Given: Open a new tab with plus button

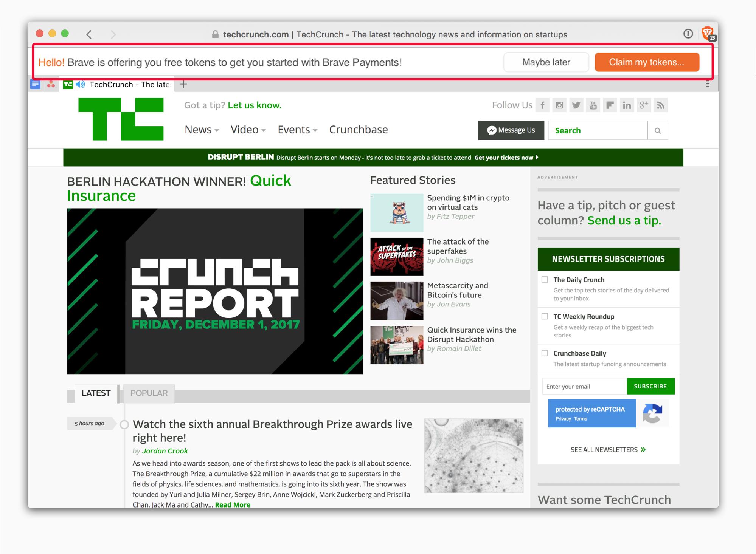Looking at the screenshot, I should 183,84.
